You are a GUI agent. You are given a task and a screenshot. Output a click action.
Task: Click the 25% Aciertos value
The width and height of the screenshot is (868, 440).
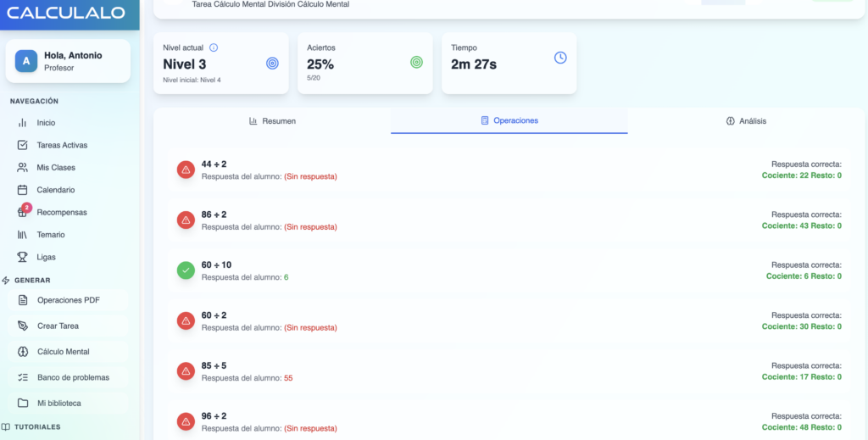(x=320, y=64)
